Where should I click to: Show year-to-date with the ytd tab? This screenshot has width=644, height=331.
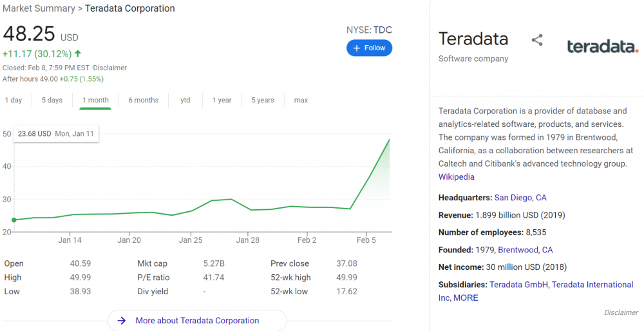coord(185,100)
